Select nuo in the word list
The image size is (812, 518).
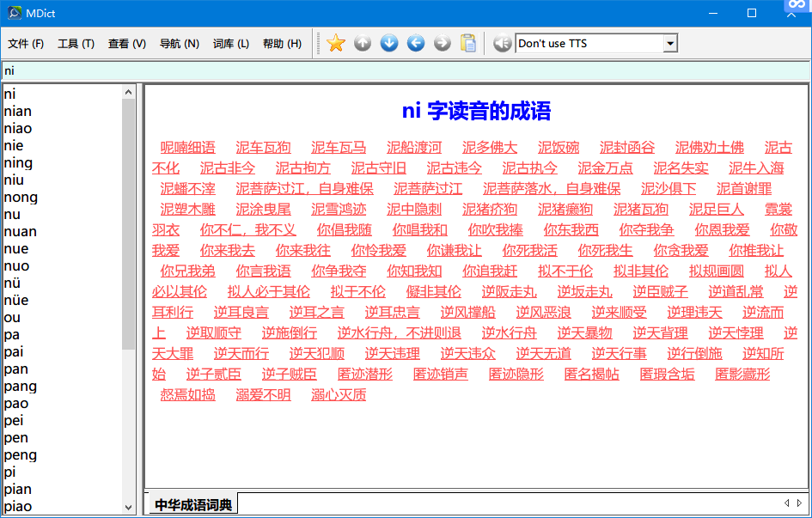coord(16,266)
